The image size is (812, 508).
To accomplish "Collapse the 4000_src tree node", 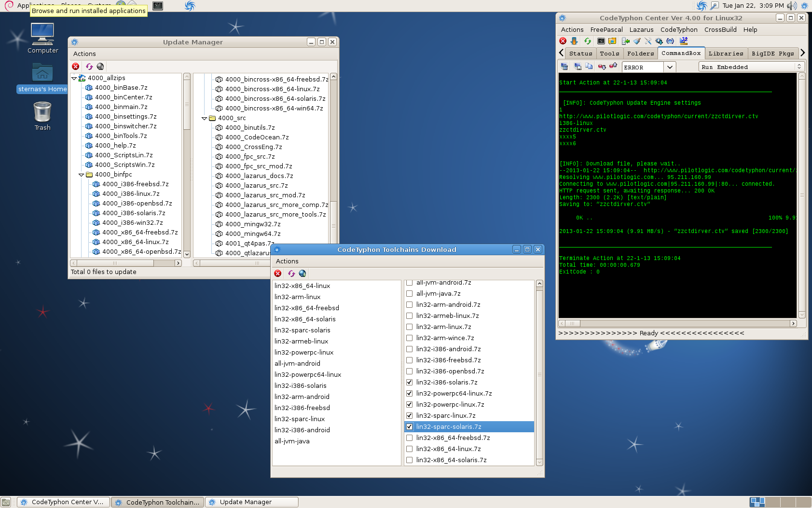I will (x=204, y=118).
